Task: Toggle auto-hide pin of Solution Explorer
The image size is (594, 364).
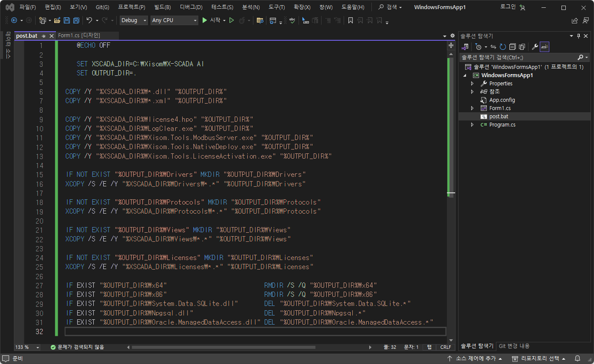Action: (578, 36)
